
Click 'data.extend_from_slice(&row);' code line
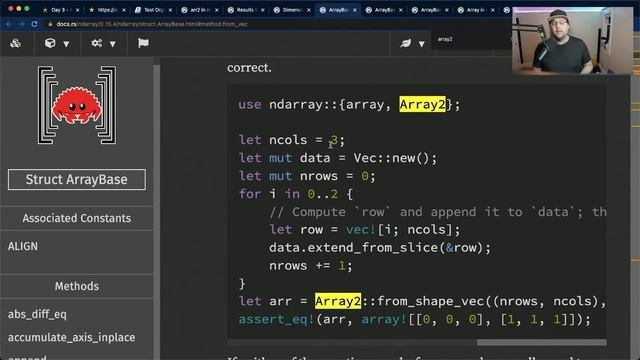click(380, 248)
